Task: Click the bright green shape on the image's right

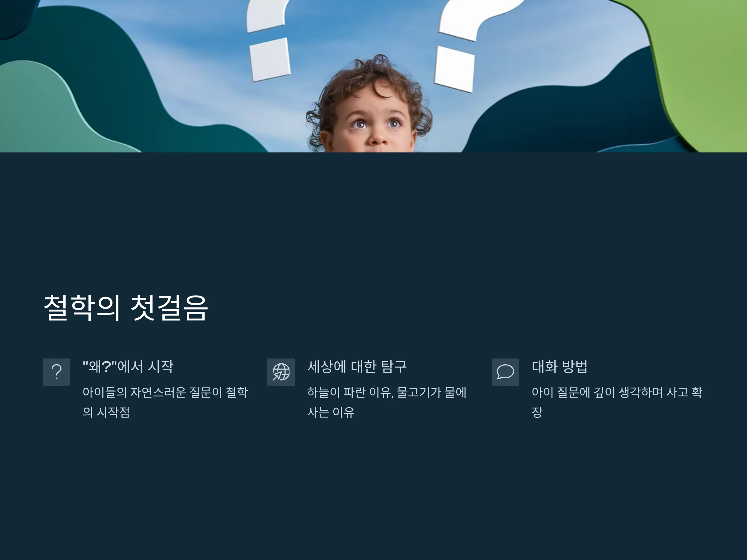Action: click(x=702, y=68)
